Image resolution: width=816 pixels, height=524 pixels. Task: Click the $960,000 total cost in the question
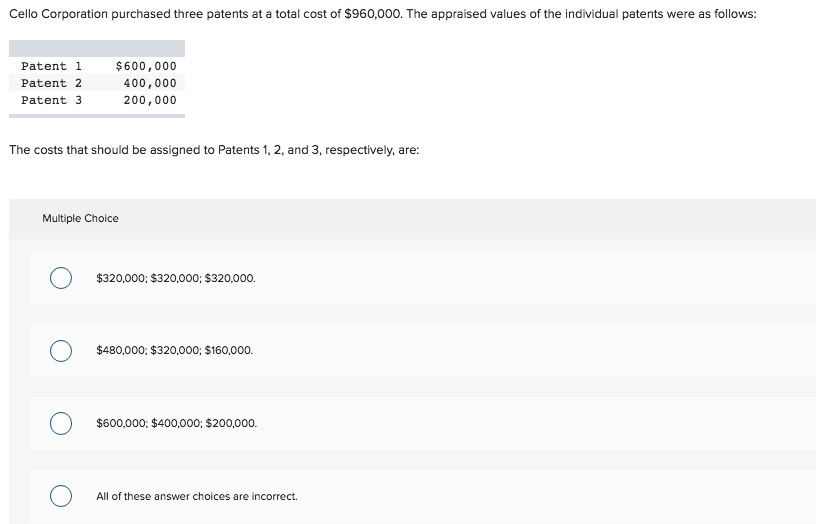pos(373,14)
